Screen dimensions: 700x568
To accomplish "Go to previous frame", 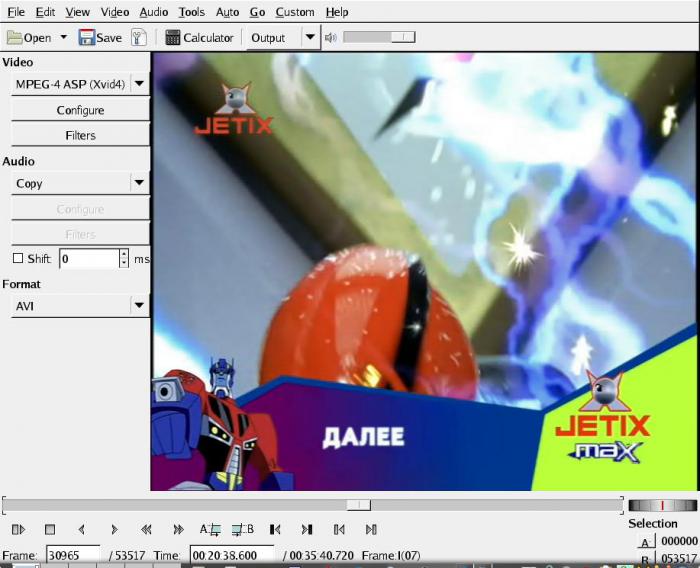I will click(x=81, y=530).
